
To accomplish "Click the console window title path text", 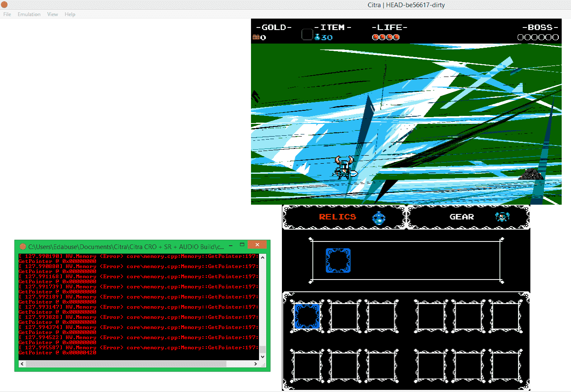I will [126, 247].
